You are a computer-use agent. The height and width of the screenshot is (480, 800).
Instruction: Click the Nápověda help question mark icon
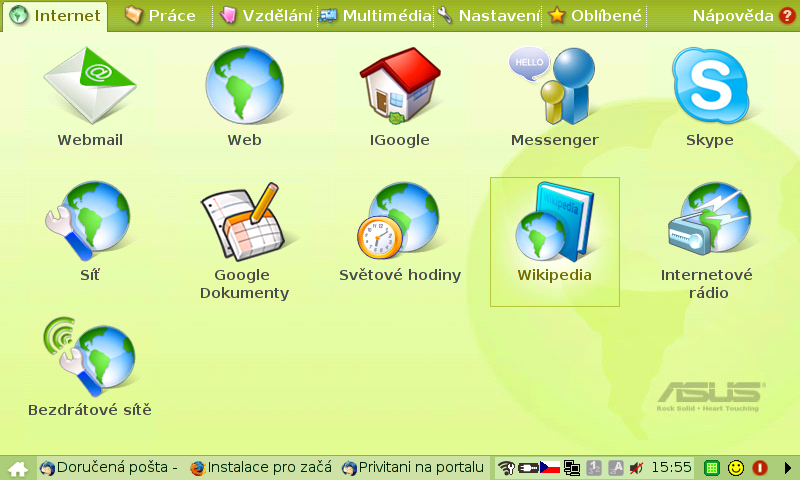pos(787,16)
